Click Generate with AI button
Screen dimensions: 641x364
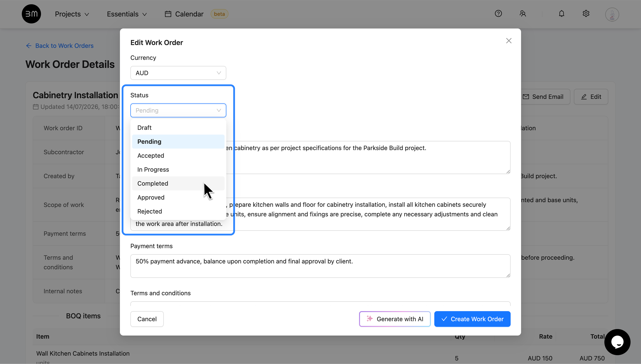click(395, 319)
